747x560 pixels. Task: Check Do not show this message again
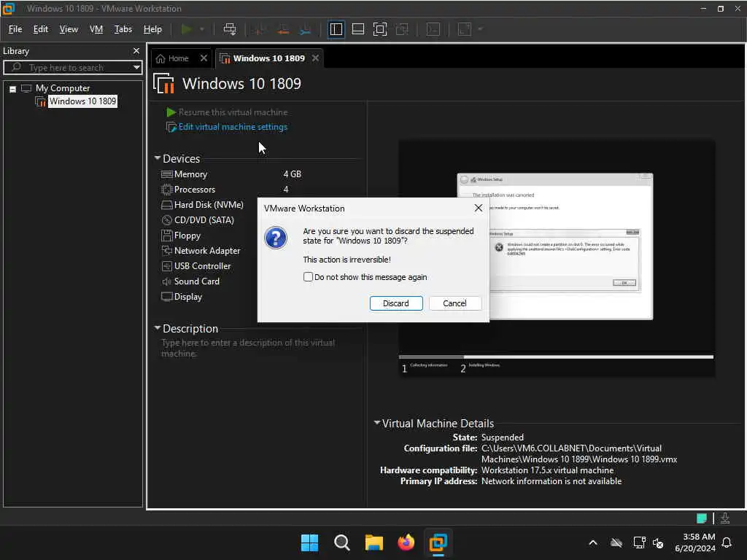[x=309, y=277]
